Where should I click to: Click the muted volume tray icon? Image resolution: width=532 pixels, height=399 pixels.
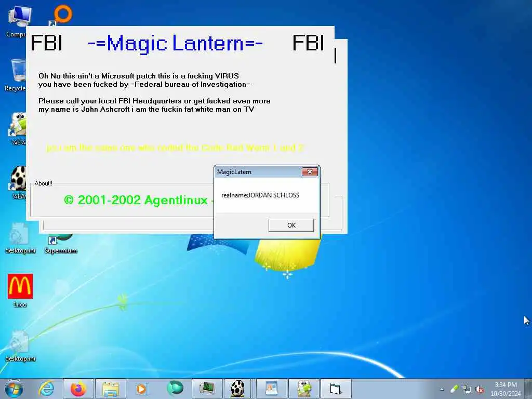480,390
